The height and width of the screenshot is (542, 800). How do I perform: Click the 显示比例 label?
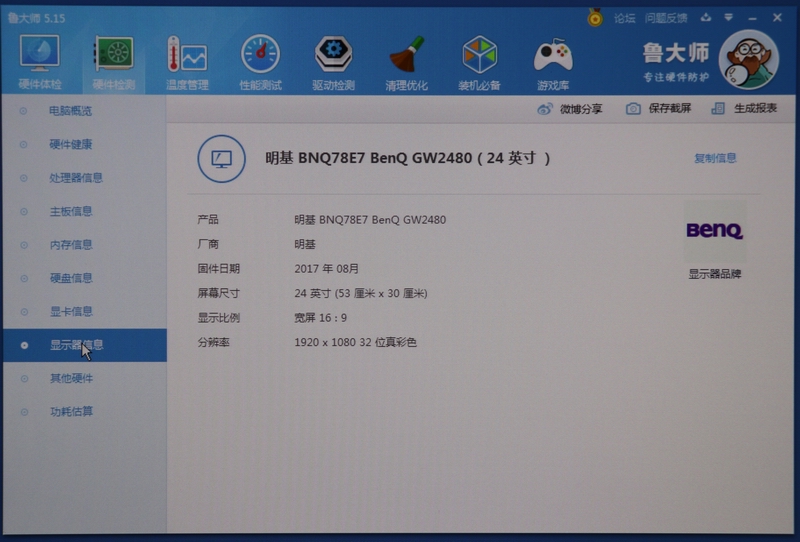click(218, 318)
